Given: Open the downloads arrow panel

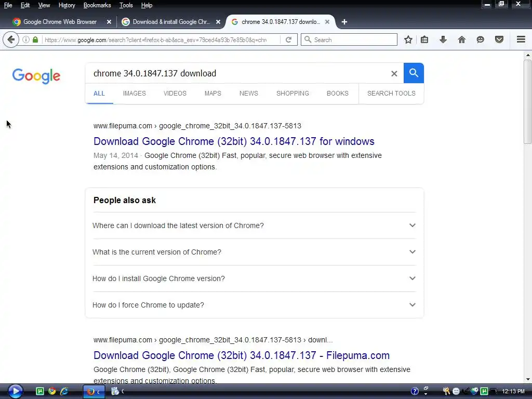Looking at the screenshot, I should 443,39.
